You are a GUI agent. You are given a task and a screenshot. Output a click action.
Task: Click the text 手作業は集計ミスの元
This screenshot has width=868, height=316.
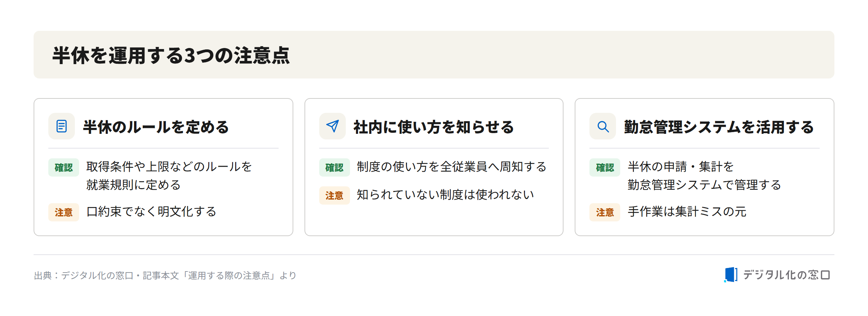click(687, 212)
